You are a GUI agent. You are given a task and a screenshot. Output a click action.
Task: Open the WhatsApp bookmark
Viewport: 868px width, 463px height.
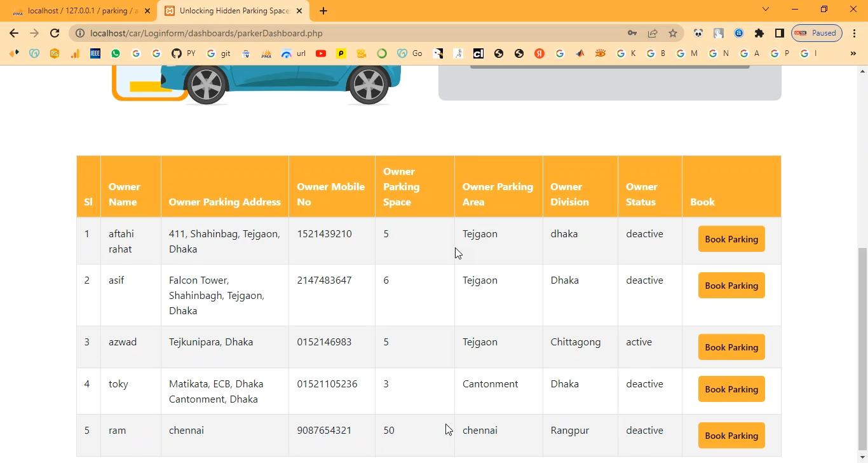pyautogui.click(x=116, y=53)
